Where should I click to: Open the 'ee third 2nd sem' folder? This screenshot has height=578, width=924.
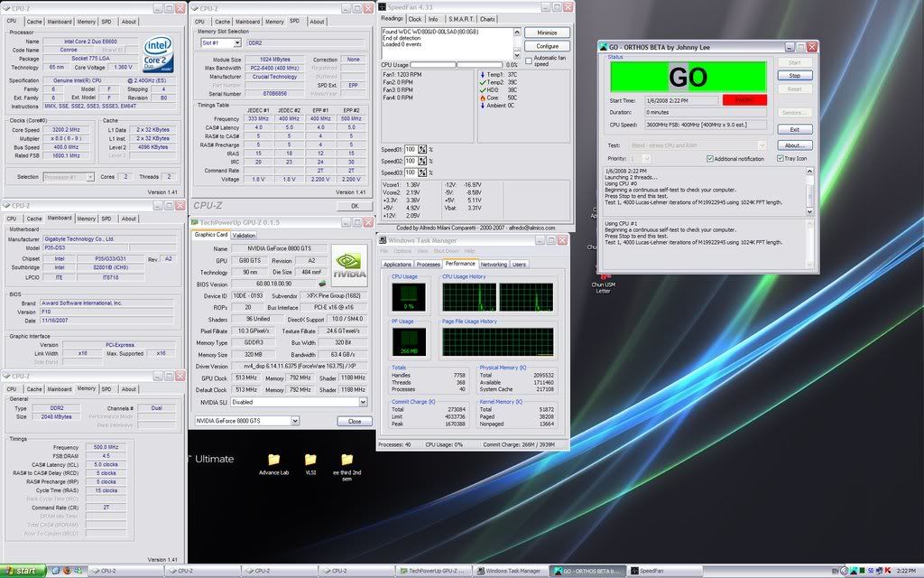pos(347,460)
